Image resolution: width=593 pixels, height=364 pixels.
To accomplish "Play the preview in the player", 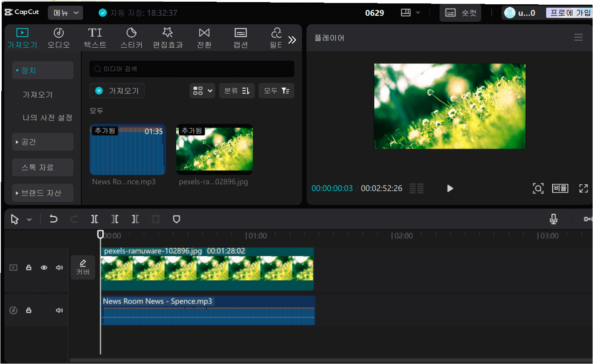I will pyautogui.click(x=450, y=188).
